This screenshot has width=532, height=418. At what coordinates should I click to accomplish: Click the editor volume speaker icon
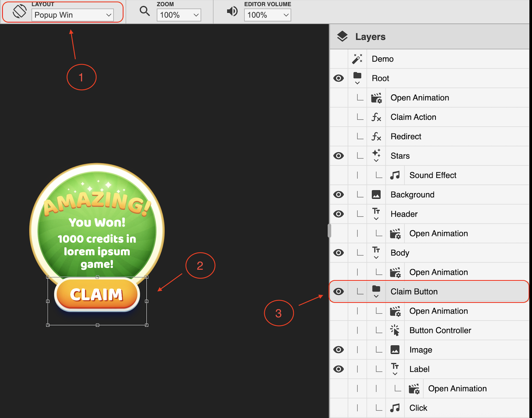click(x=232, y=11)
